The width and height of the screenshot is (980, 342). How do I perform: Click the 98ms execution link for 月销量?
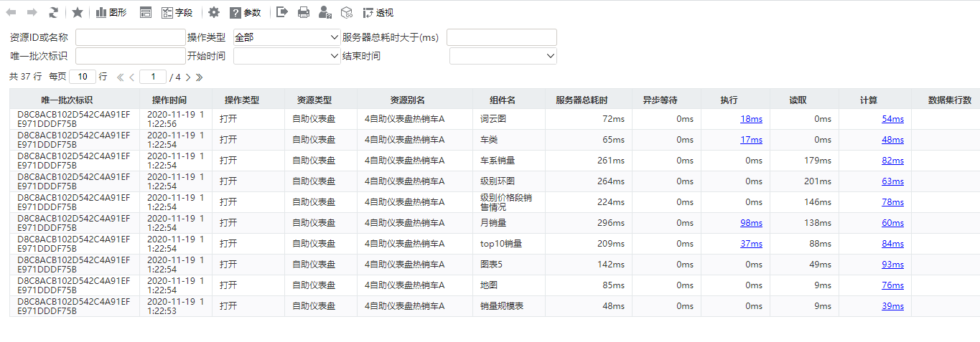(751, 223)
